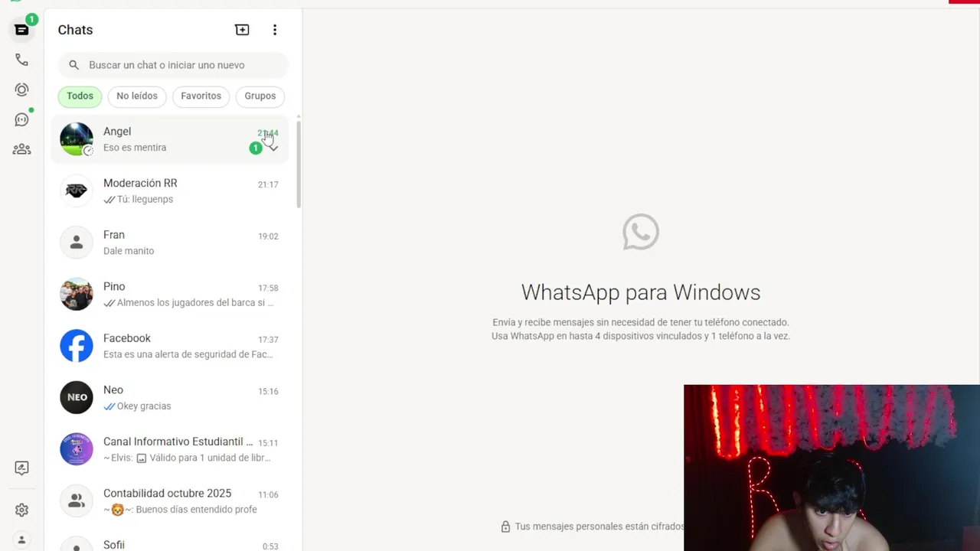Open the Fran conversation
This screenshot has width=980, height=551.
click(170, 243)
